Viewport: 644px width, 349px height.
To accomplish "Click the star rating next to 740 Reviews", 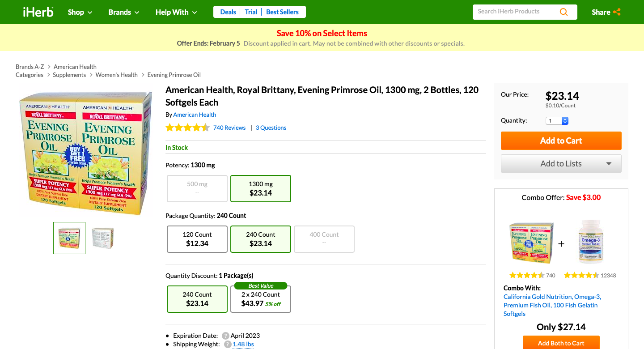I will [x=187, y=128].
